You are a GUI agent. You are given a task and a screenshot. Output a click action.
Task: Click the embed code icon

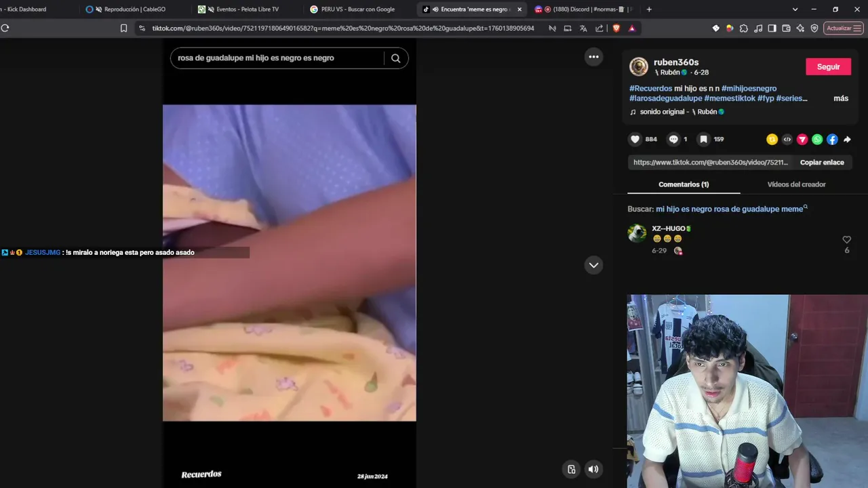point(787,139)
